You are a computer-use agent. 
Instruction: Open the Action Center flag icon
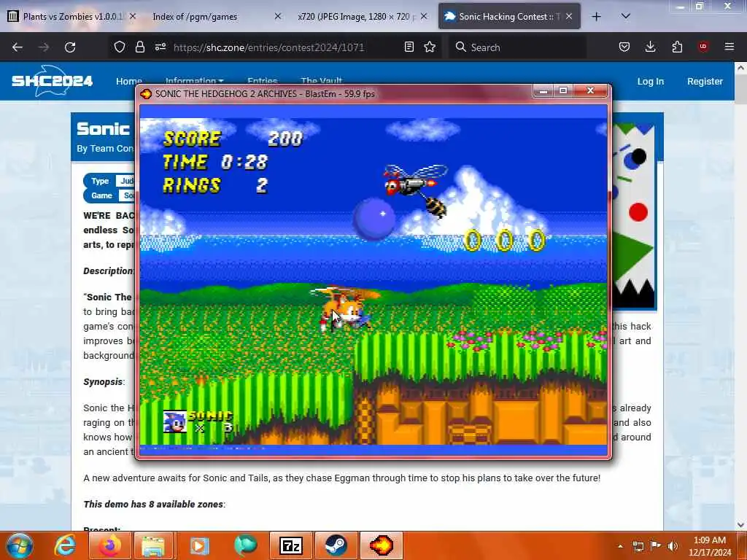coord(656,546)
